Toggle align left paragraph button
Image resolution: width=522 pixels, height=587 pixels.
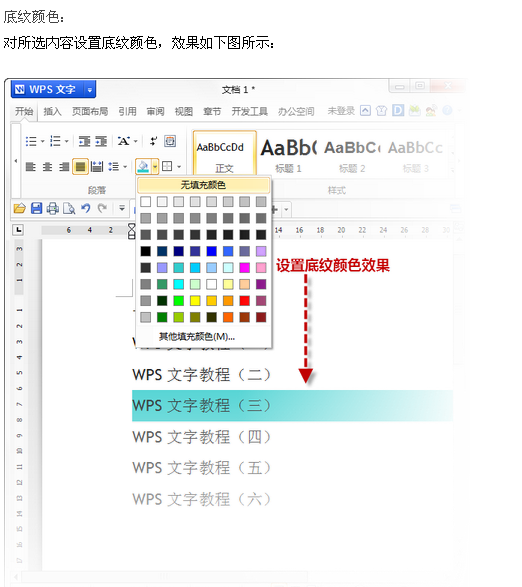[x=31, y=167]
